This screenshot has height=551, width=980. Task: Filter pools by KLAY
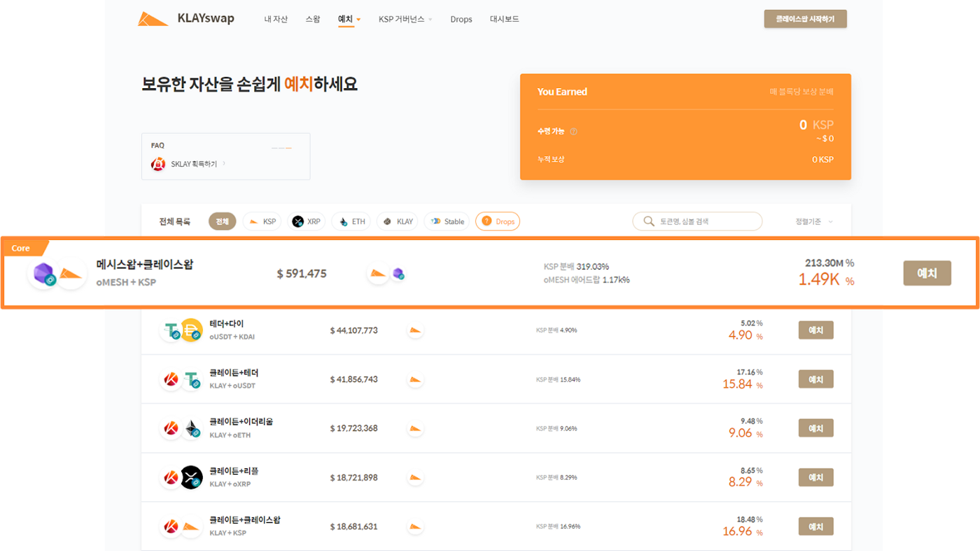[x=398, y=221]
